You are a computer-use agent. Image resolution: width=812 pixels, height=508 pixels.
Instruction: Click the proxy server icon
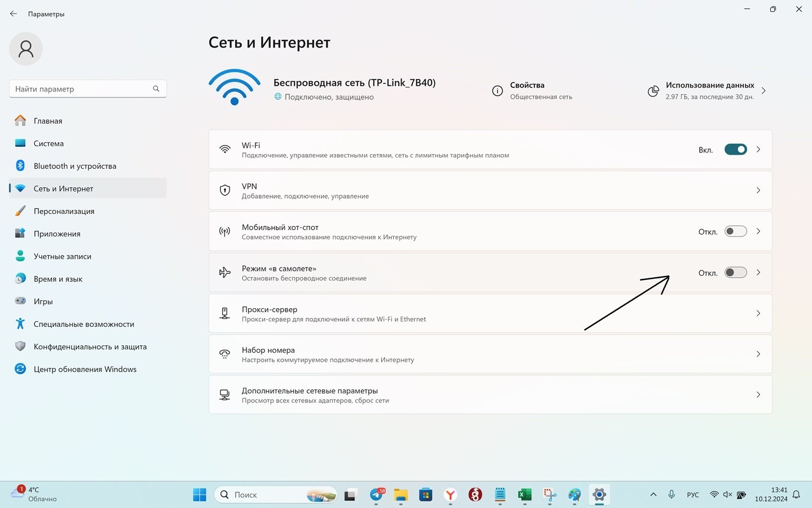click(225, 313)
